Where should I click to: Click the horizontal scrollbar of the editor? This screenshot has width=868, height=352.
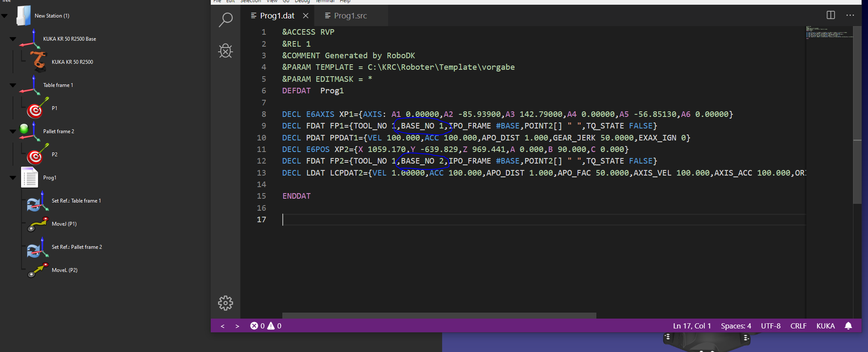pyautogui.click(x=439, y=316)
